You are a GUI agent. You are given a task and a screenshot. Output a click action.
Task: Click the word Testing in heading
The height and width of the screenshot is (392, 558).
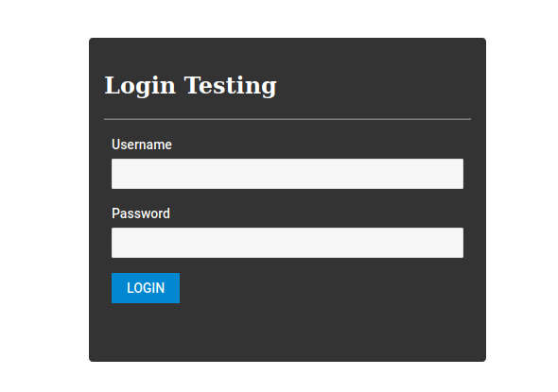click(x=230, y=86)
